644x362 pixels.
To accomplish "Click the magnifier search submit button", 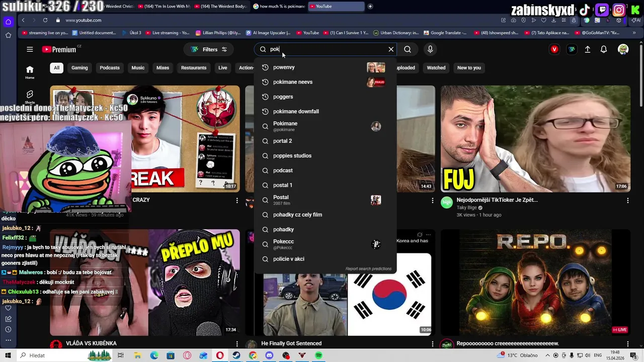I will pyautogui.click(x=408, y=49).
